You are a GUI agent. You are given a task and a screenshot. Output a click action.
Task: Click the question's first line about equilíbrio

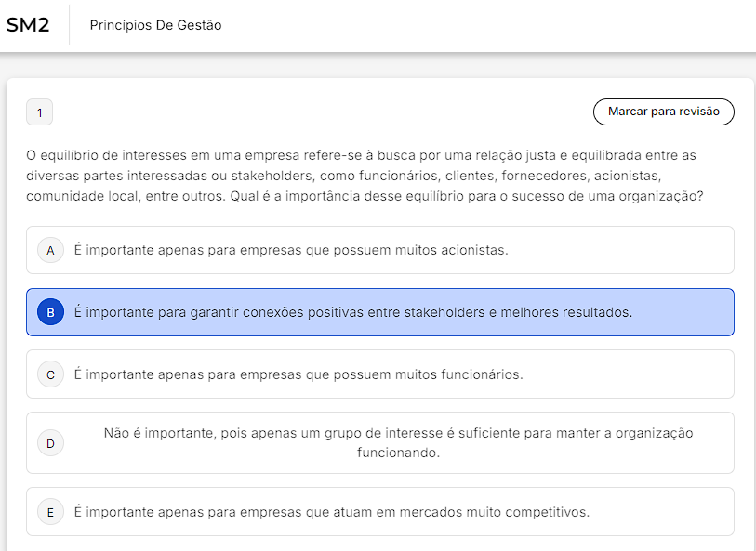point(361,154)
